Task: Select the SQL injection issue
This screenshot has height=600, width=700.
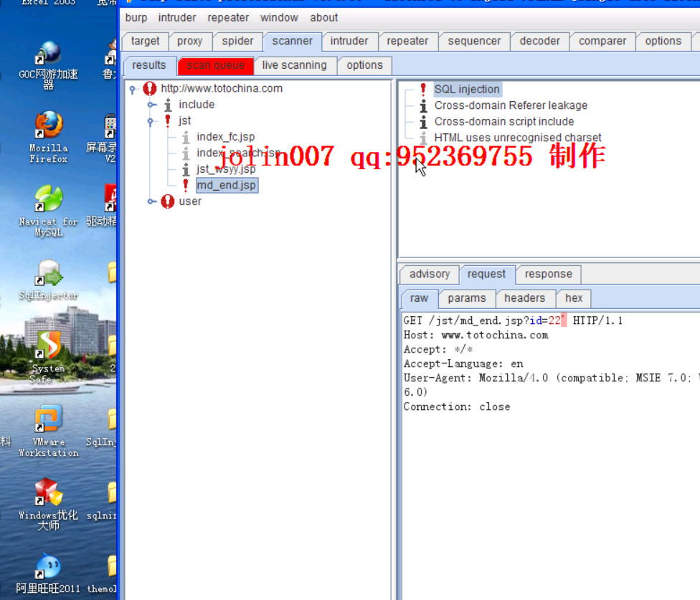Action: pyautogui.click(x=467, y=89)
